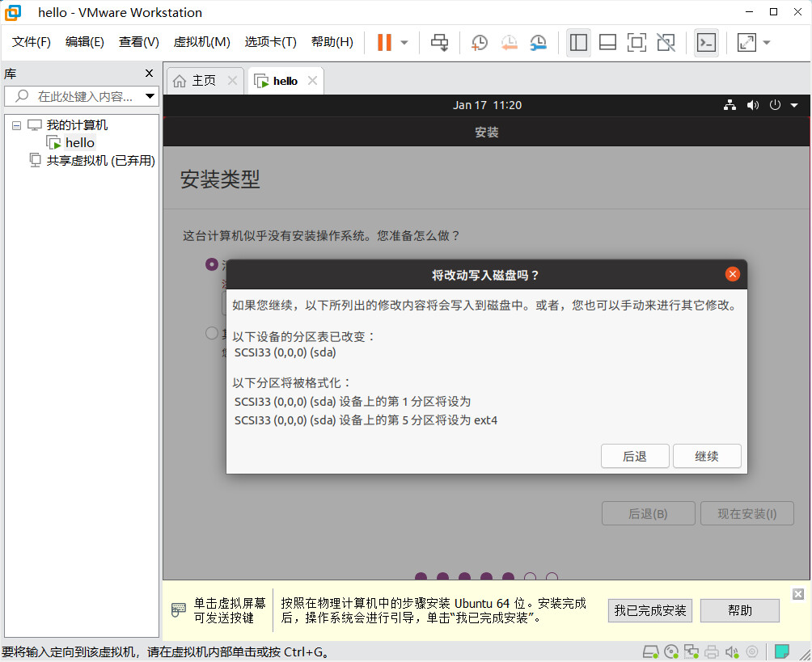812x662 pixels.
Task: Close the 主页 tab
Action: coord(232,81)
